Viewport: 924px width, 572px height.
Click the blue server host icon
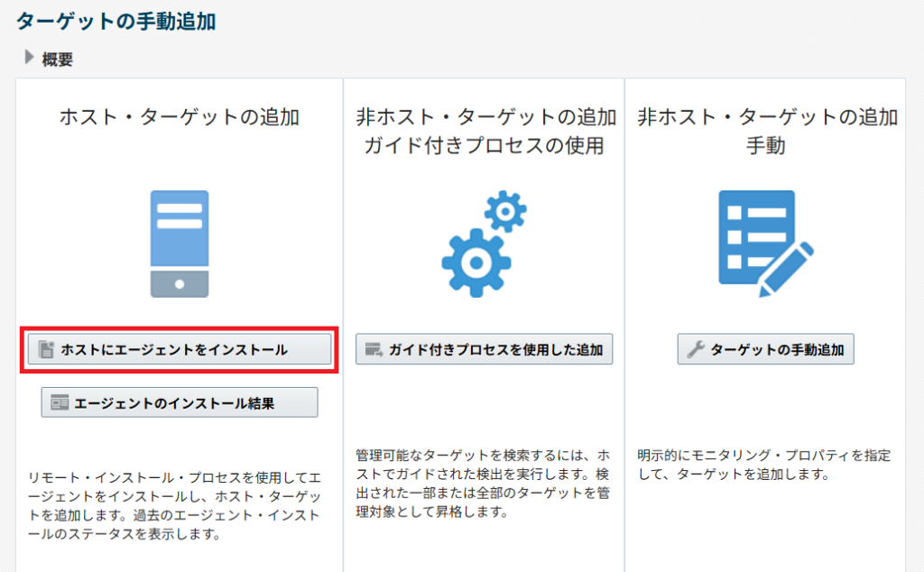click(x=180, y=244)
